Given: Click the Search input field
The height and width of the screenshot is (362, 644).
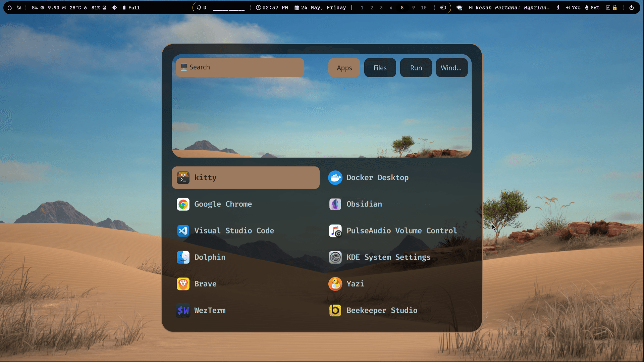Looking at the screenshot, I should pos(240,67).
